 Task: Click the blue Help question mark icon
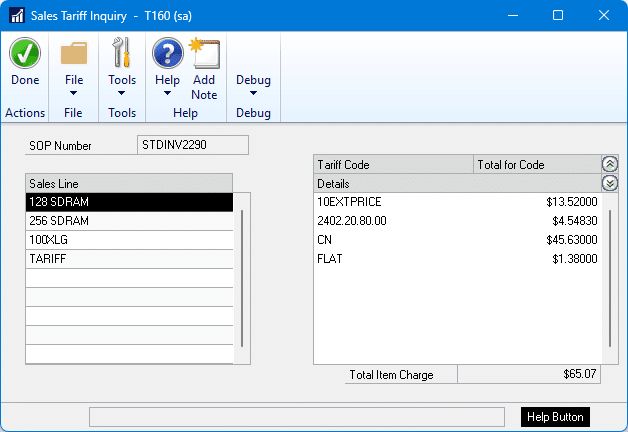[167, 54]
